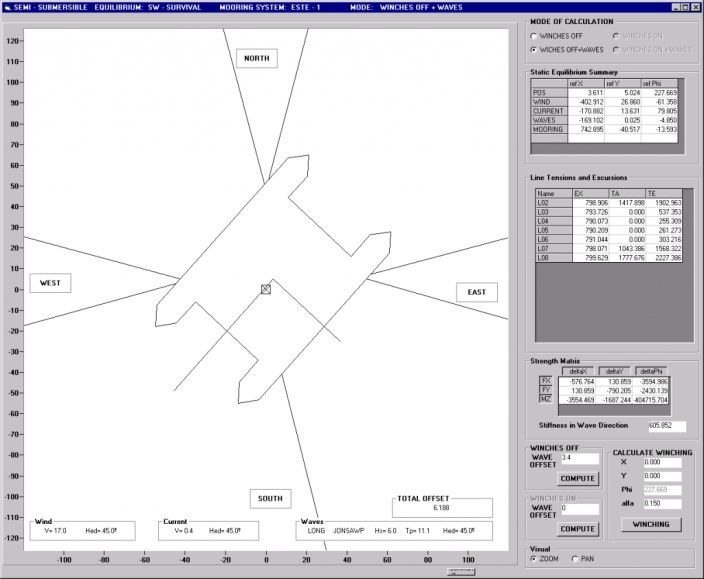Click COMPUTE under WINCHES OFF
Screen dimensions: 704x579
click(577, 479)
